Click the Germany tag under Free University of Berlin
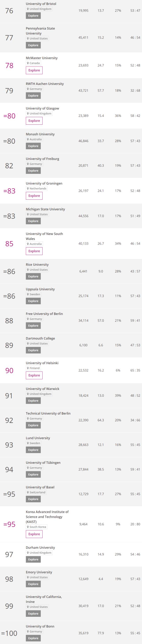142x644 pixels. [35, 319]
